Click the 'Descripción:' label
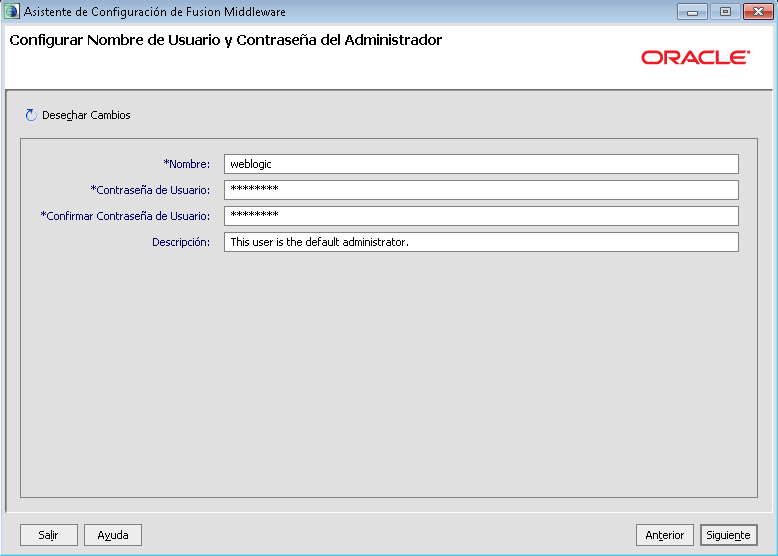The width and height of the screenshot is (778, 556). tap(181, 242)
